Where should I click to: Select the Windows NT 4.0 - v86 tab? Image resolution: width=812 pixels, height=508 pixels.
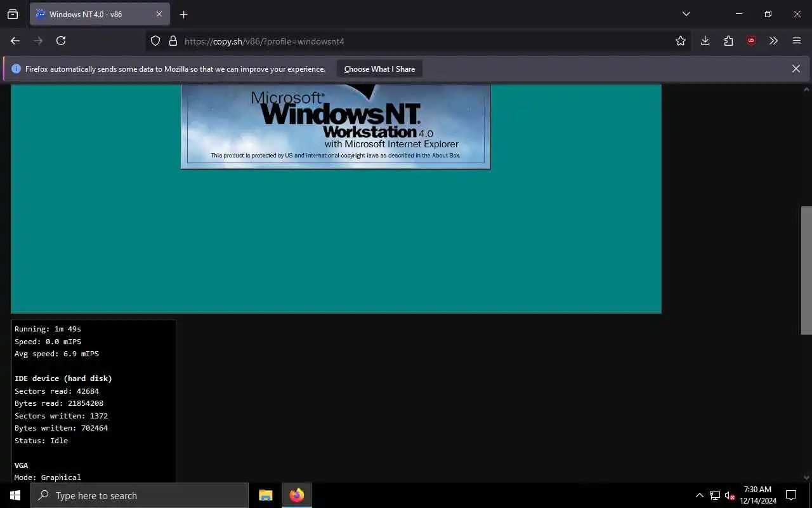point(100,14)
